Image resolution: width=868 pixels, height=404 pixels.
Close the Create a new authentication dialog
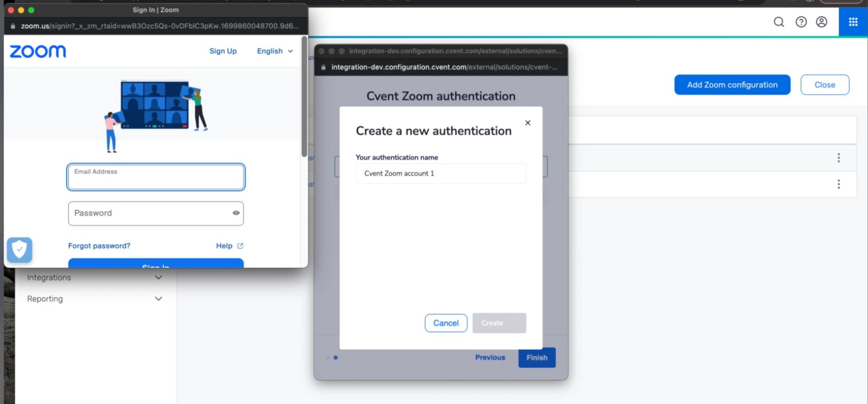coord(528,123)
